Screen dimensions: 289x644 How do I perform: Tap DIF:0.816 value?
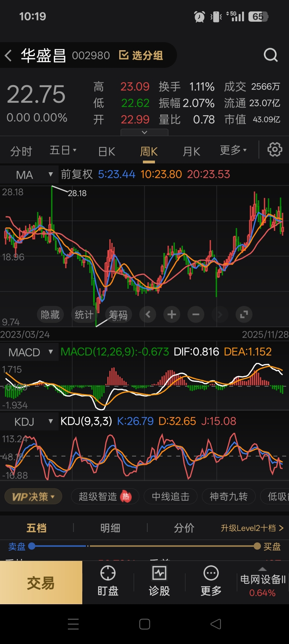(196, 352)
